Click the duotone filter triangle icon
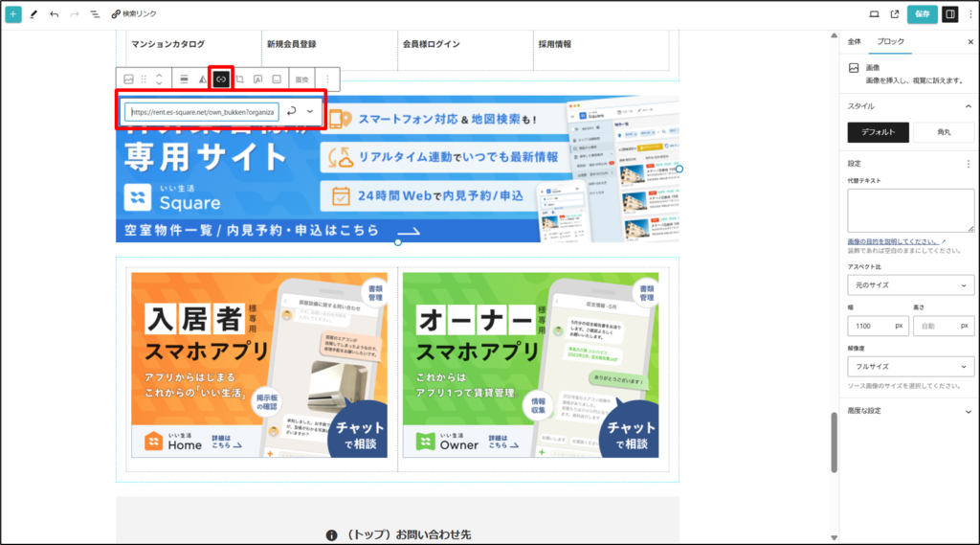Image resolution: width=980 pixels, height=545 pixels. [x=203, y=79]
